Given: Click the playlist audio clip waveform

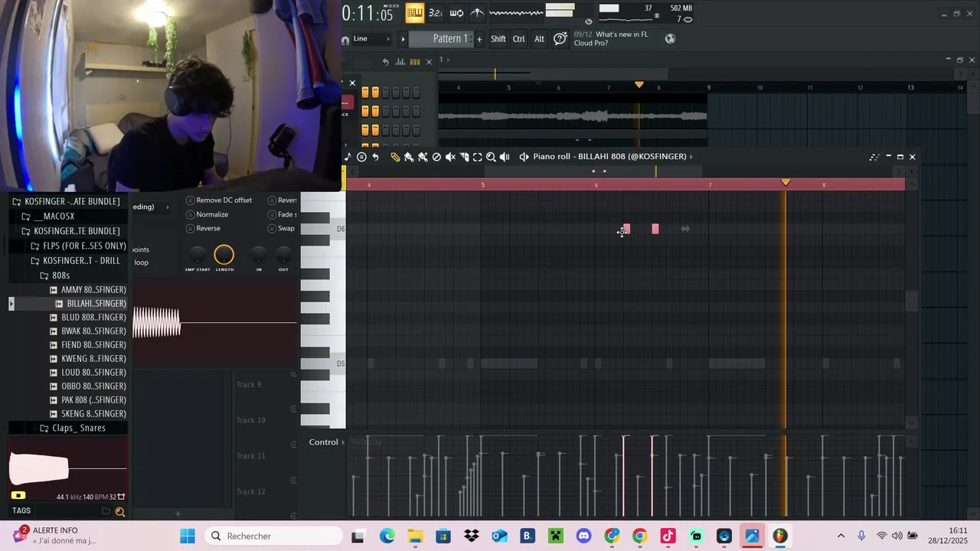Looking at the screenshot, I should coord(573,116).
